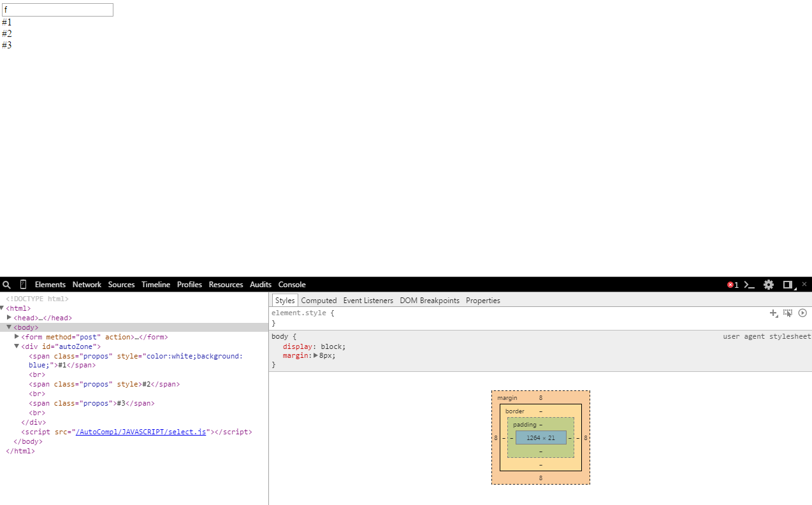Screen dimensions: 812x505
Task: Click the display: block property
Action: coord(314,346)
